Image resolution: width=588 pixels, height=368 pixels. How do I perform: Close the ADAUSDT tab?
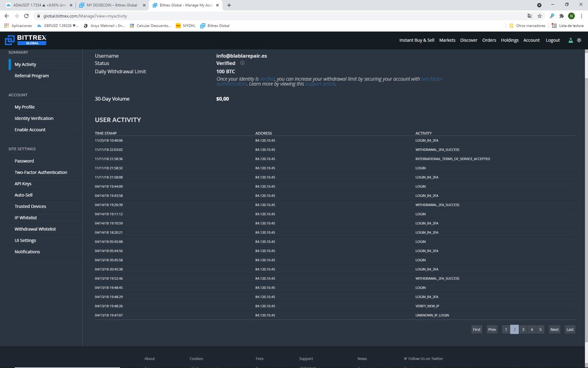coord(70,5)
